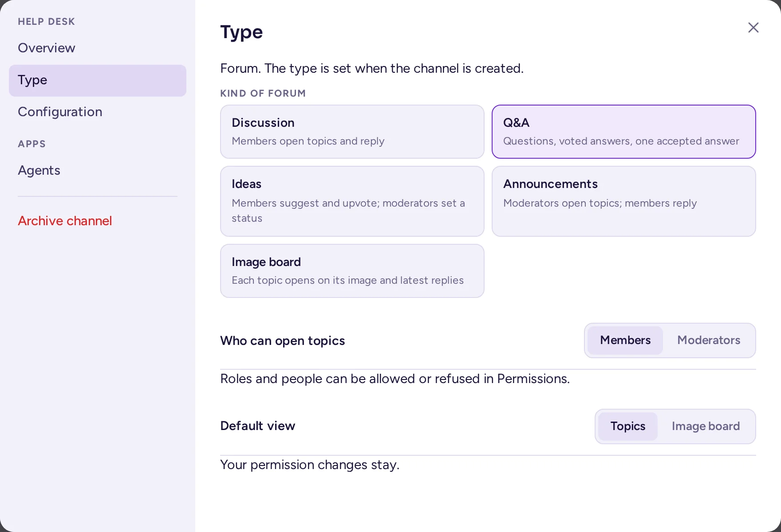Set default view to Topics
The width and height of the screenshot is (781, 532).
(627, 426)
